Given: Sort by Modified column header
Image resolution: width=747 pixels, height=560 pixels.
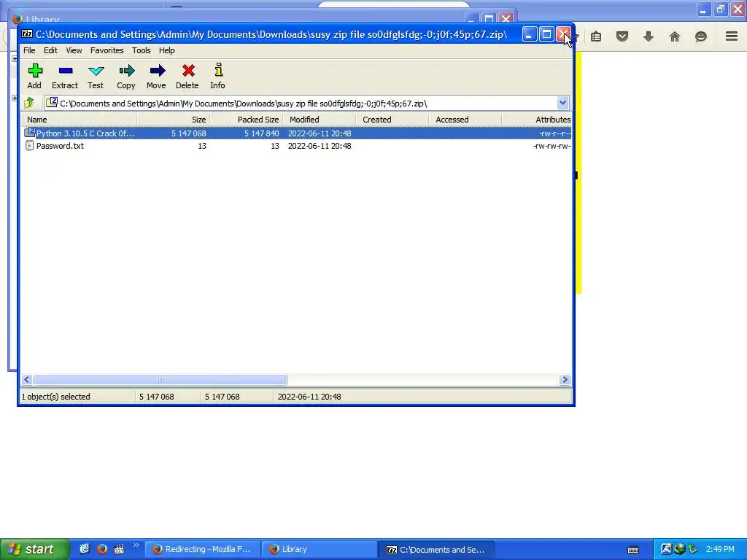Looking at the screenshot, I should click(x=320, y=120).
